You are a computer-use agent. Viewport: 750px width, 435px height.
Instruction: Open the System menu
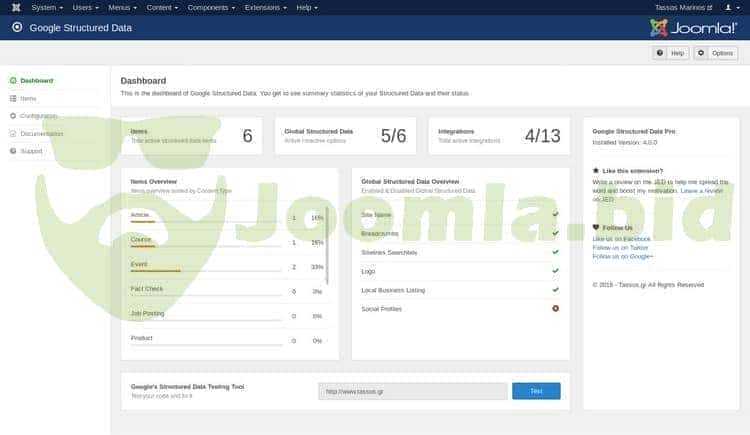(x=47, y=8)
